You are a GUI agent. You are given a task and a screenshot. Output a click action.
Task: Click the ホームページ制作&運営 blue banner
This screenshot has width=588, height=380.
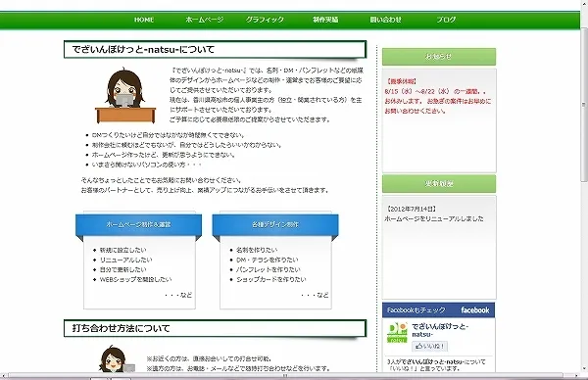[139, 224]
